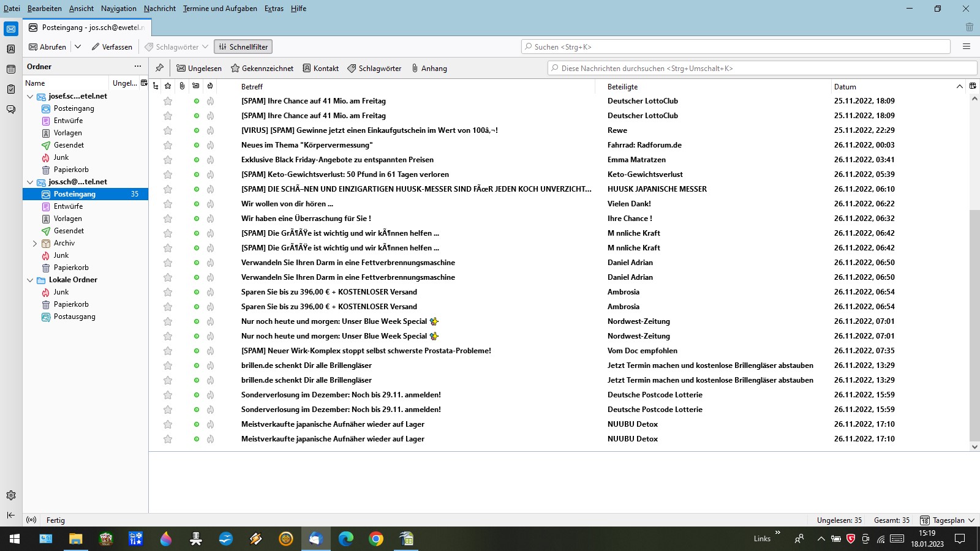Mark the Rewe [VIRUS] email as junk
The height and width of the screenshot is (551, 980).
click(210, 130)
